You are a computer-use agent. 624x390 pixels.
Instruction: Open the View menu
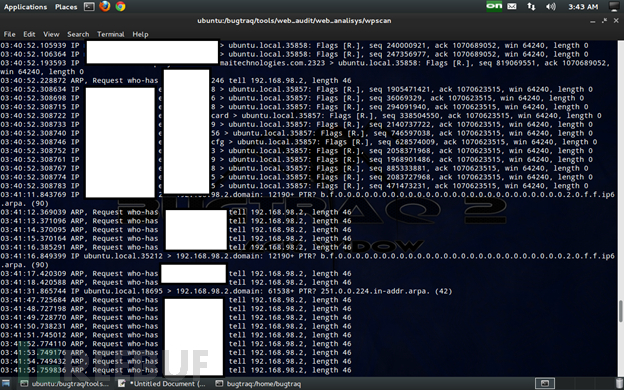point(51,34)
